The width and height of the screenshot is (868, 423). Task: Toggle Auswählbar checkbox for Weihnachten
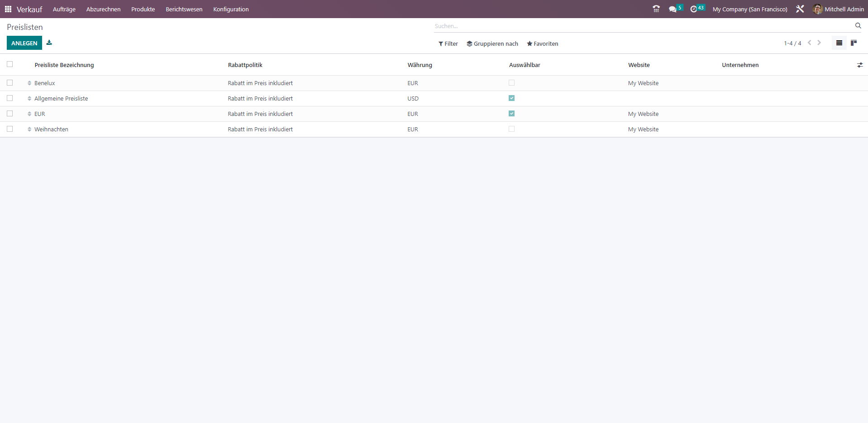tap(512, 129)
